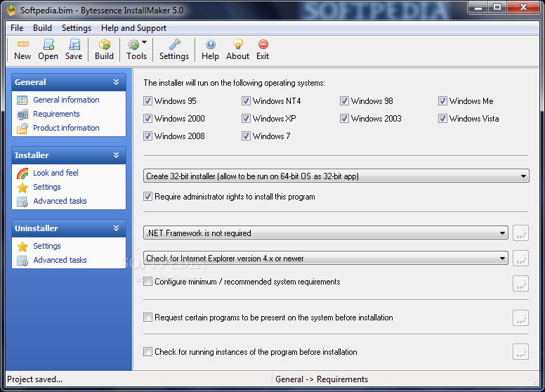Open the Tools toolbar dropdown arrow

click(145, 42)
